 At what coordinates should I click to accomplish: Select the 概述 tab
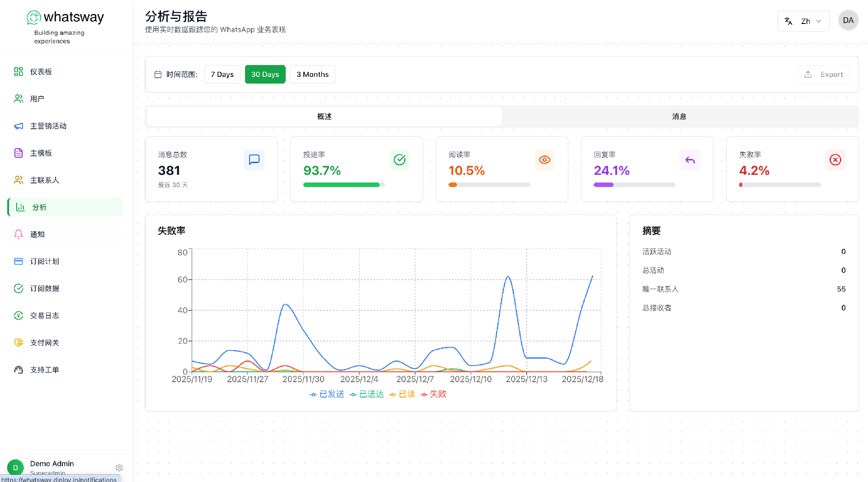point(324,117)
